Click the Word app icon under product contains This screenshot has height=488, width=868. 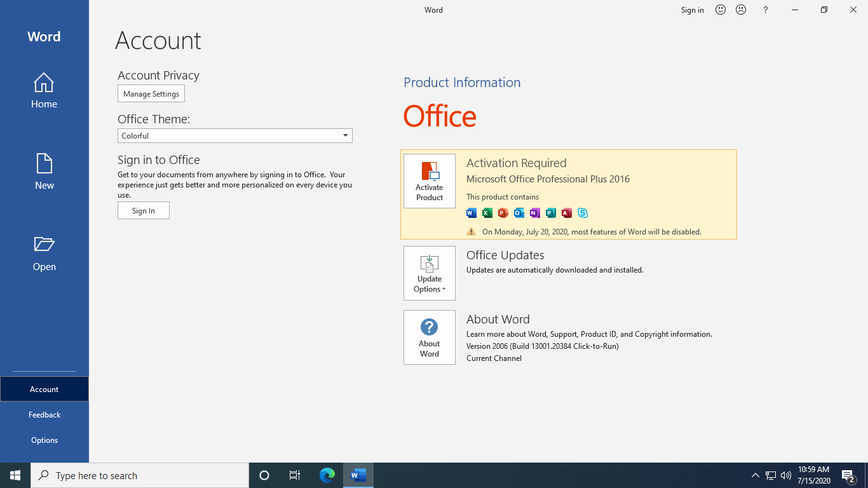pyautogui.click(x=471, y=213)
